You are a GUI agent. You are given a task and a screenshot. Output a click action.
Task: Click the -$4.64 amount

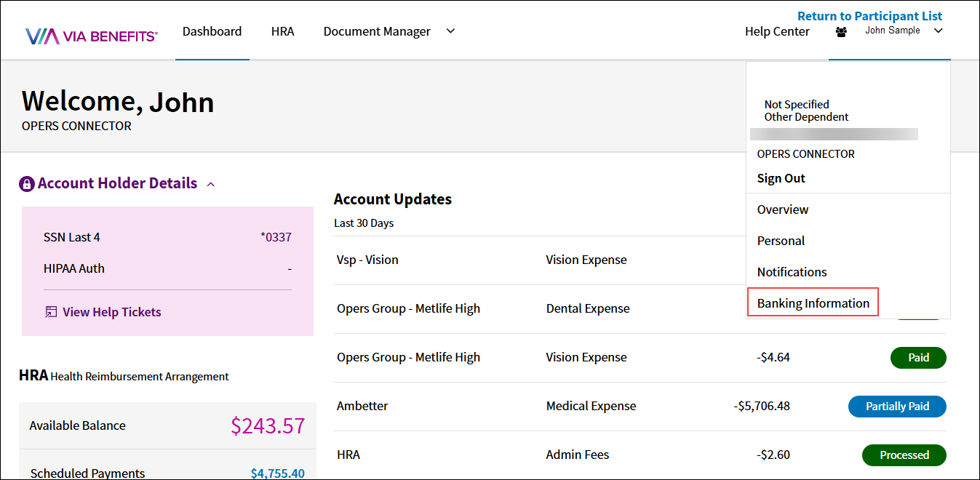773,357
